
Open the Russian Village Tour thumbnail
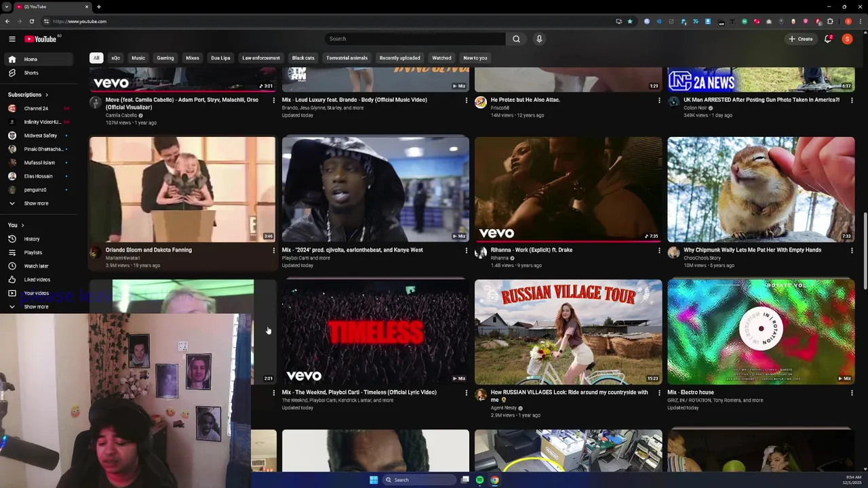coord(568,332)
